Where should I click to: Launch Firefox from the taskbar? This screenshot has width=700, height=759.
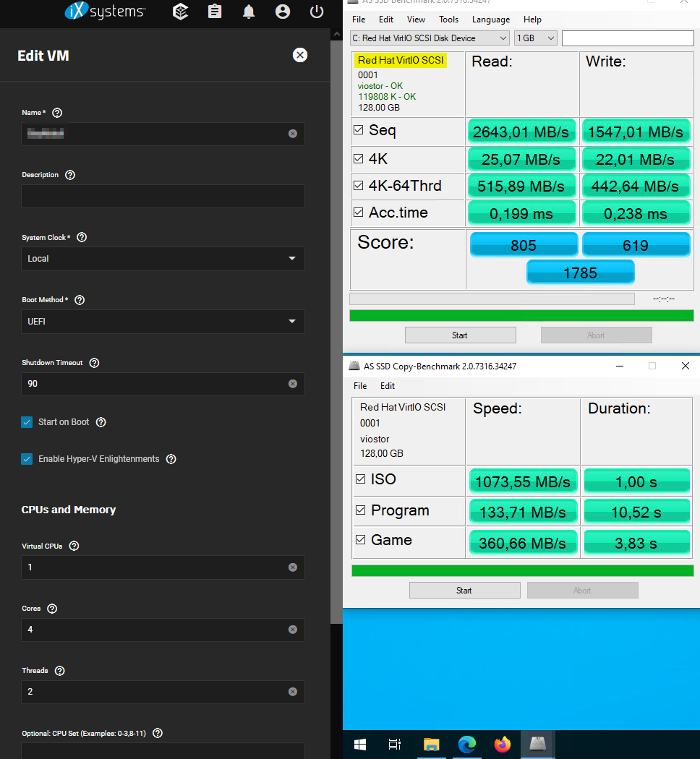[x=502, y=744]
